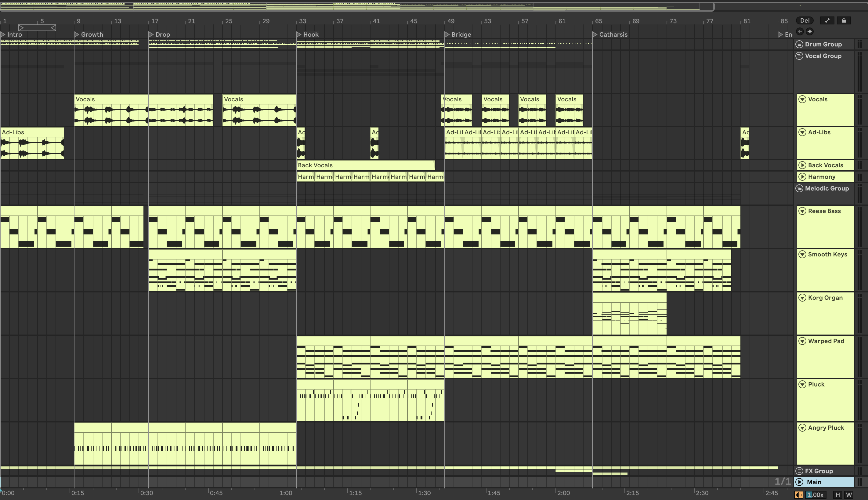Click the 2:00 mark on time ruler
Viewport: 868px width, 500px height.
coord(563,493)
